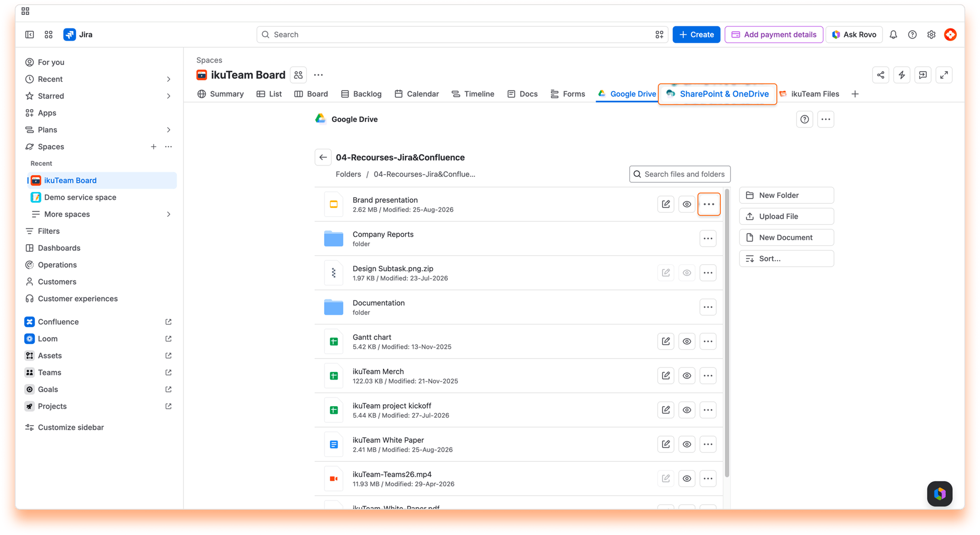
Task: Click the Upload File button
Action: [786, 216]
